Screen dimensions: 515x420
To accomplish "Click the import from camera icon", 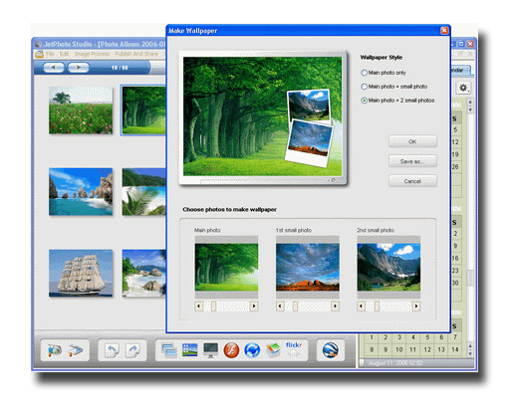I will click(x=55, y=350).
